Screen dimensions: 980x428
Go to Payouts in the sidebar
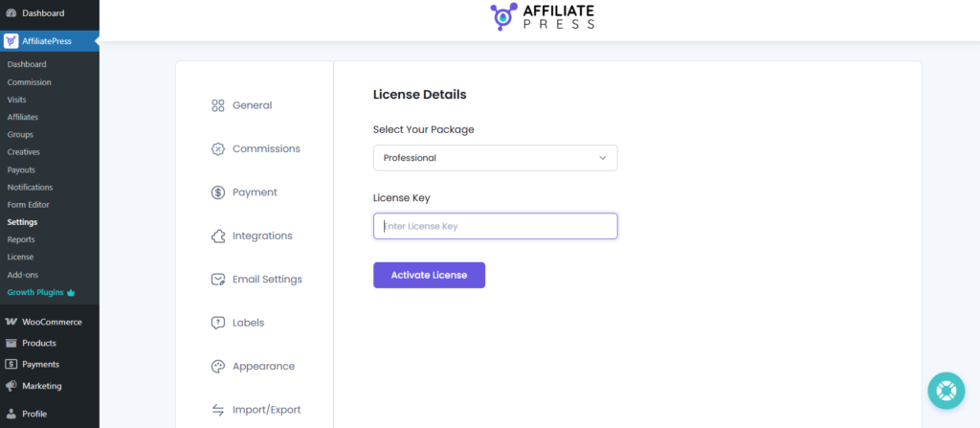[x=21, y=169]
